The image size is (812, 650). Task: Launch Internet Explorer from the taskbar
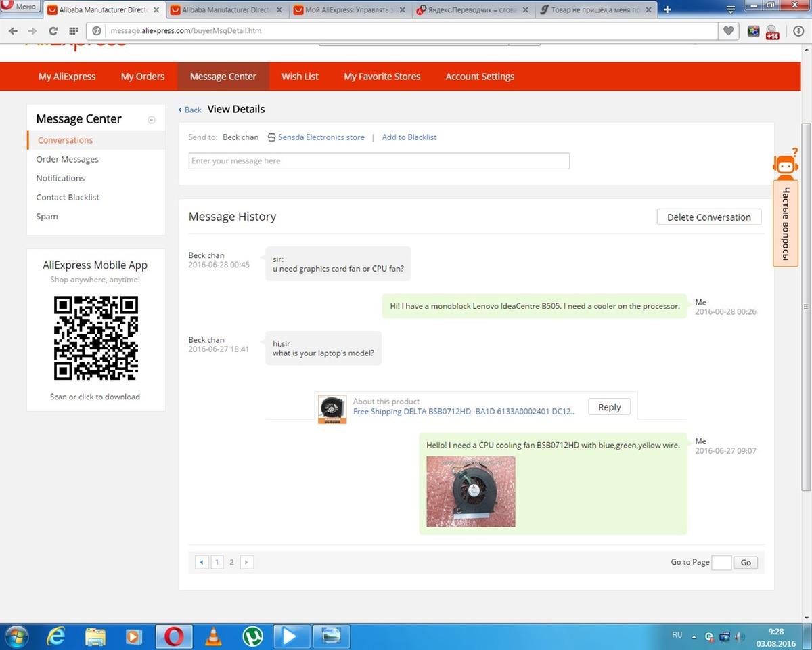56,636
